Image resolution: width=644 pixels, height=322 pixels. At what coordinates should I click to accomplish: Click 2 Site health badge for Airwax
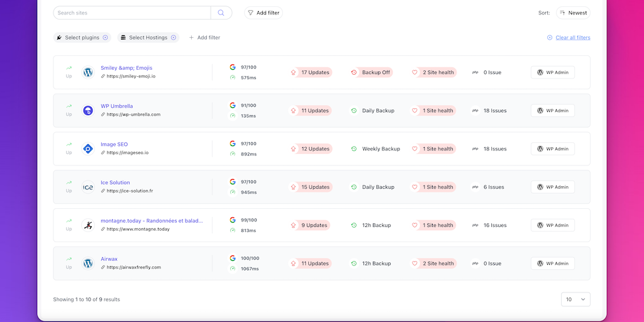click(x=434, y=264)
